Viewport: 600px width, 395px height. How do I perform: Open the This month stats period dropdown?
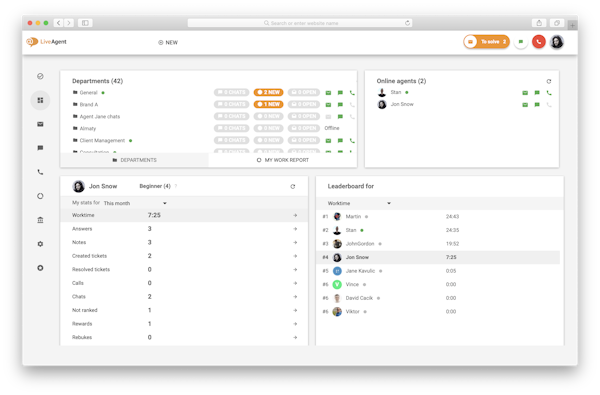(135, 203)
